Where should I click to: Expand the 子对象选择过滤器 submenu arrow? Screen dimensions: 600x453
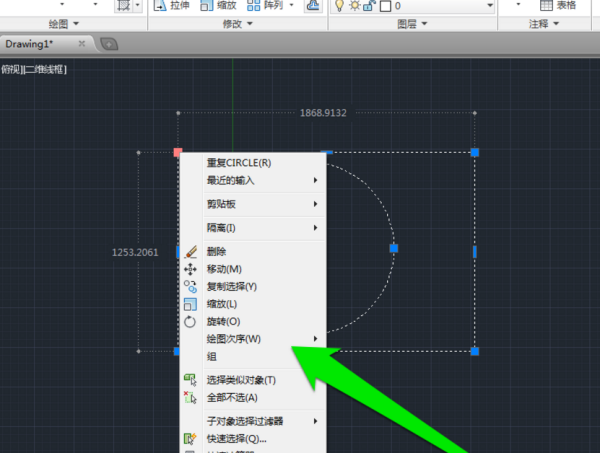point(315,421)
